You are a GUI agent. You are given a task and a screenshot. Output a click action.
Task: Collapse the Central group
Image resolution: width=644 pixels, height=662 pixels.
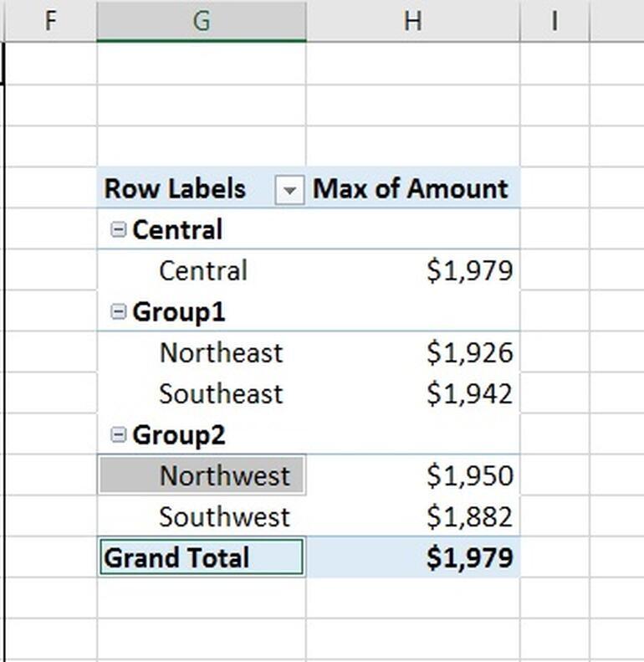coord(119,229)
